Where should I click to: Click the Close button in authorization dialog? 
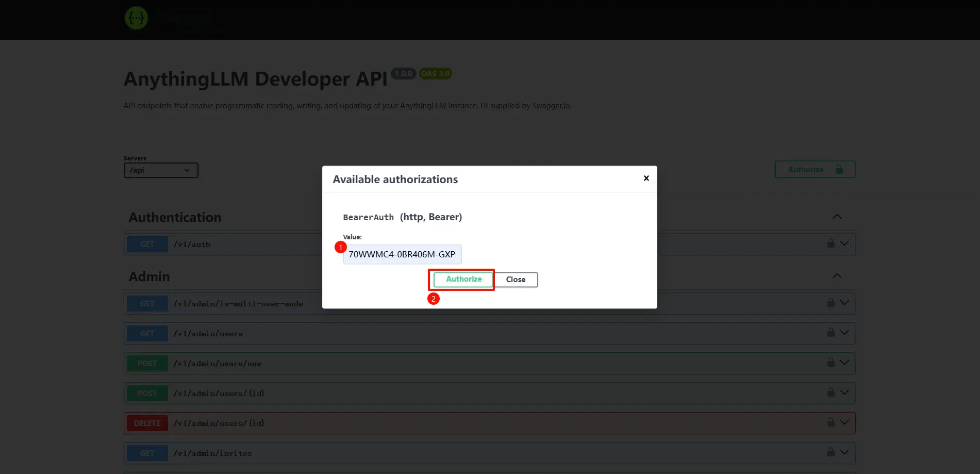tap(516, 280)
